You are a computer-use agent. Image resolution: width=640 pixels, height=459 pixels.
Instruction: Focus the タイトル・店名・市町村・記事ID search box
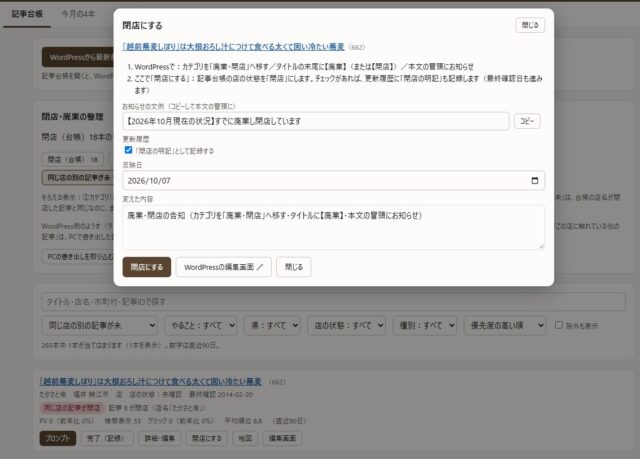[x=333, y=302]
